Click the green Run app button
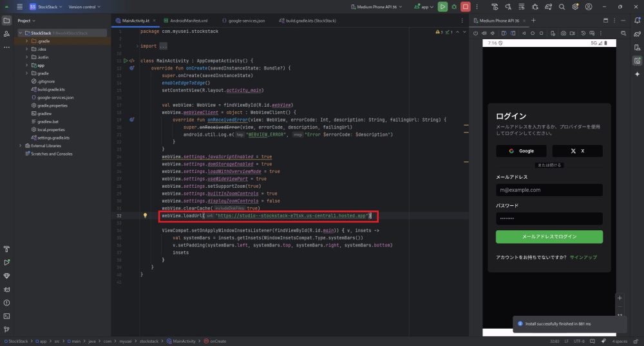 (x=442, y=6)
